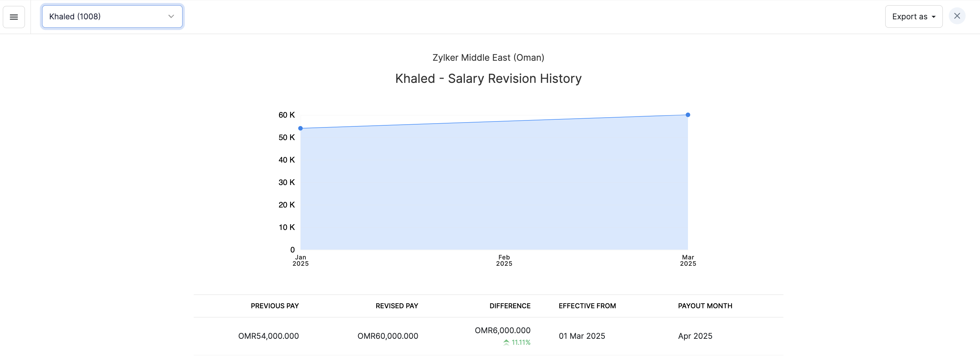Click the Previous Pay column header
Screen dimensions: 980x356
point(274,306)
